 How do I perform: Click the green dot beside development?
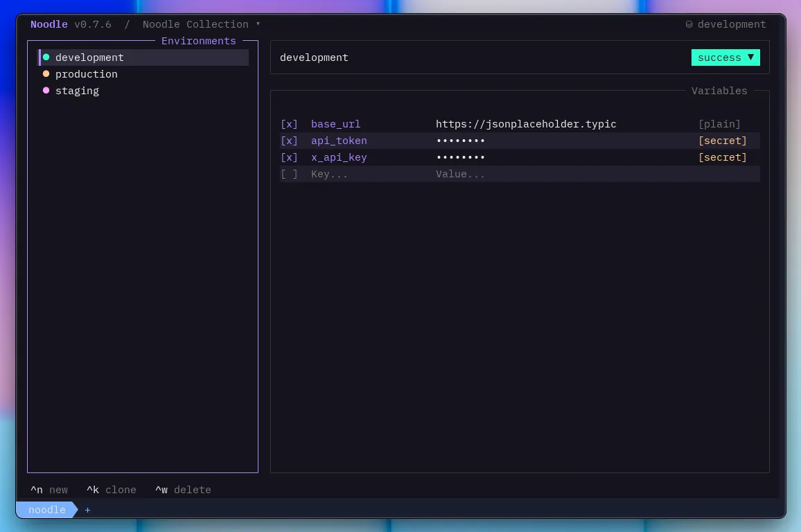pos(46,57)
